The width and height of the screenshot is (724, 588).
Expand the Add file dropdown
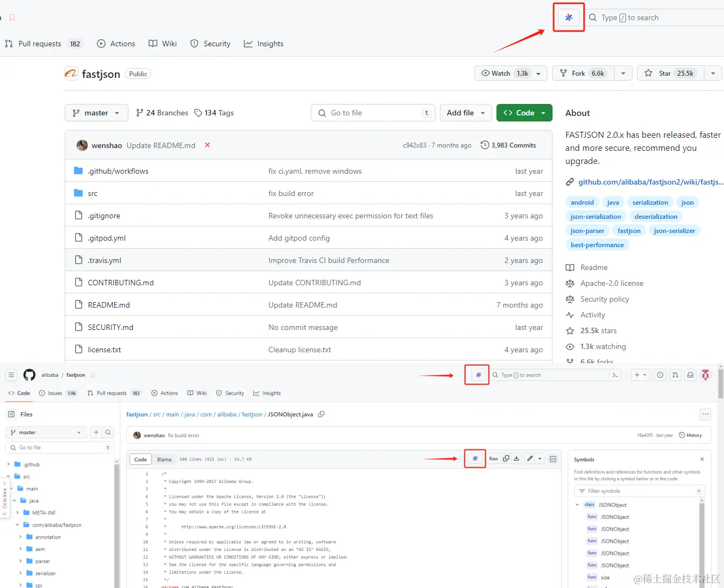coord(465,113)
